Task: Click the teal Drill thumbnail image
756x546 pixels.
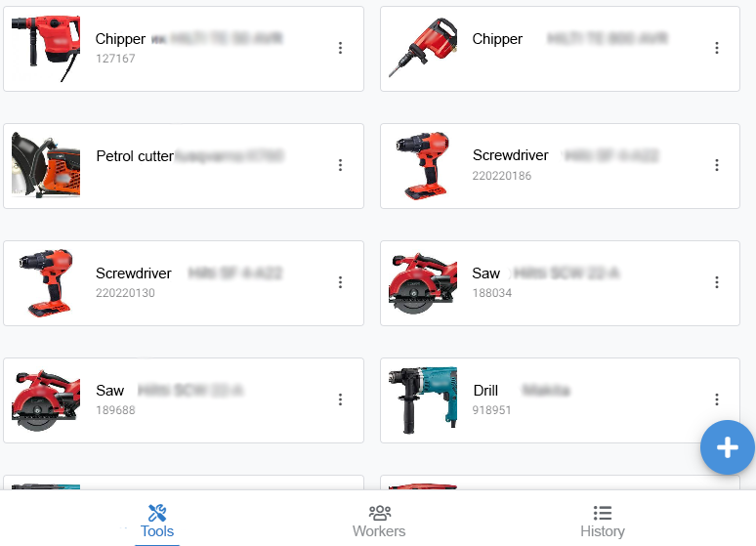Action: [423, 400]
